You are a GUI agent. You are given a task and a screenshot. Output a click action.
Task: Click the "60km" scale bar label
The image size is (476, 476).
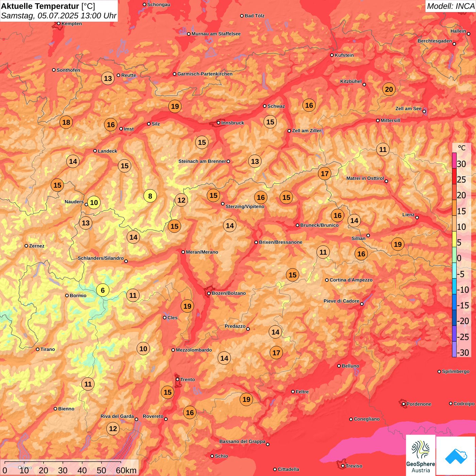(x=126, y=470)
